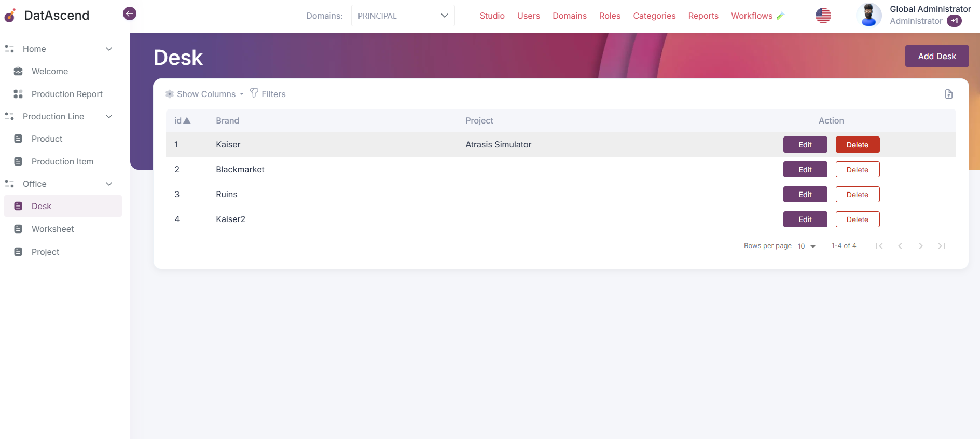Click the +1 roles badge

point(954,21)
